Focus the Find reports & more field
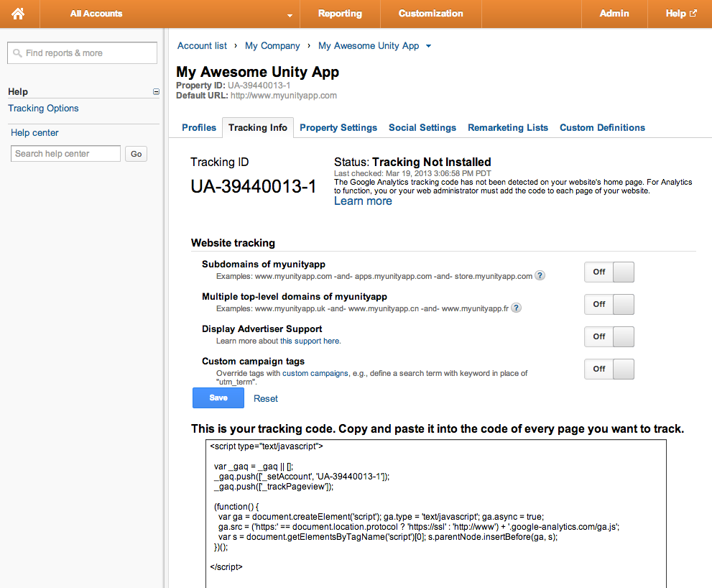This screenshot has width=712, height=588. (x=82, y=53)
